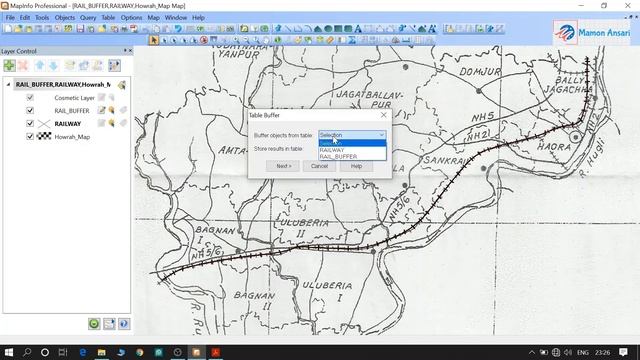Open the Tools menu
640x360 pixels.
(42, 18)
